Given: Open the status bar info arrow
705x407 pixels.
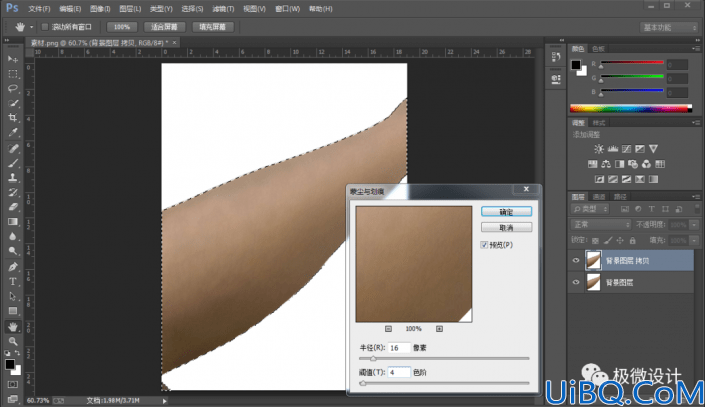Looking at the screenshot, I should pyautogui.click(x=165, y=401).
